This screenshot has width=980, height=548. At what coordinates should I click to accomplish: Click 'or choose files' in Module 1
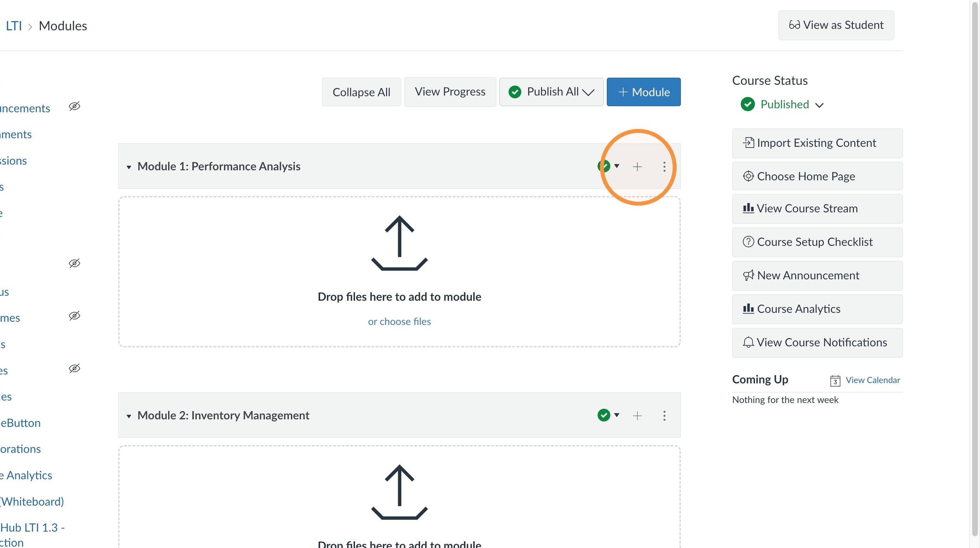(x=400, y=322)
